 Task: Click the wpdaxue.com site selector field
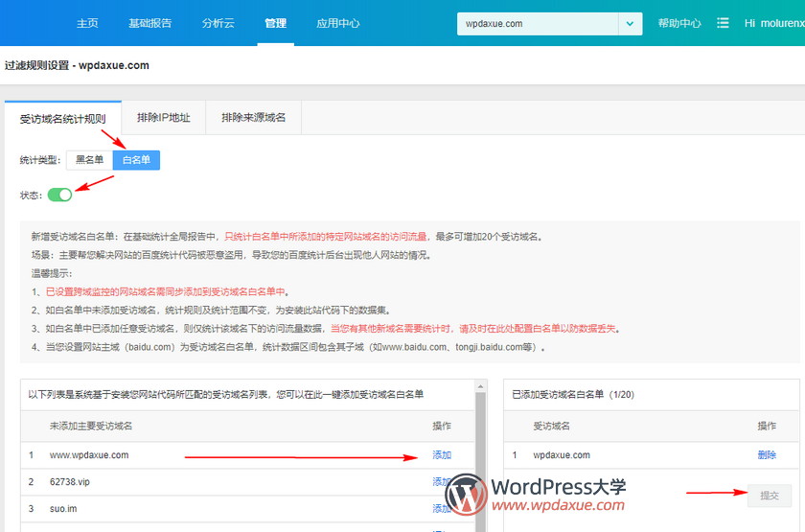click(x=537, y=24)
